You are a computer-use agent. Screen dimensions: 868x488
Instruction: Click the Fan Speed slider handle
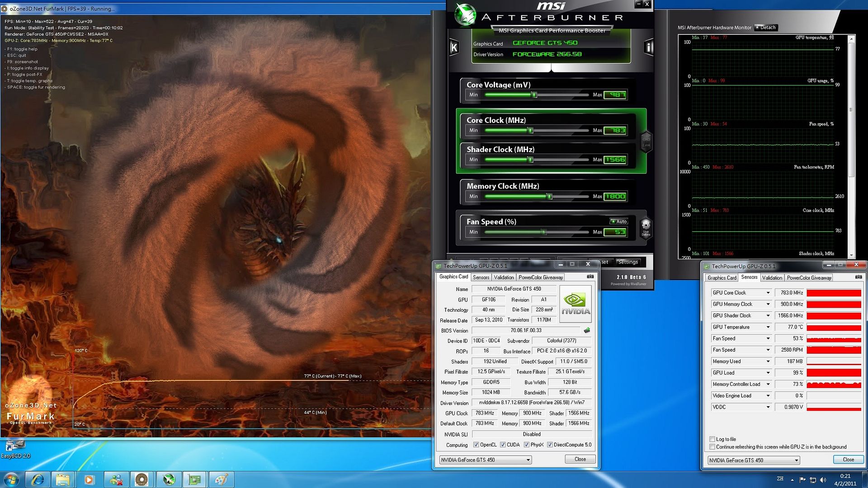point(544,232)
